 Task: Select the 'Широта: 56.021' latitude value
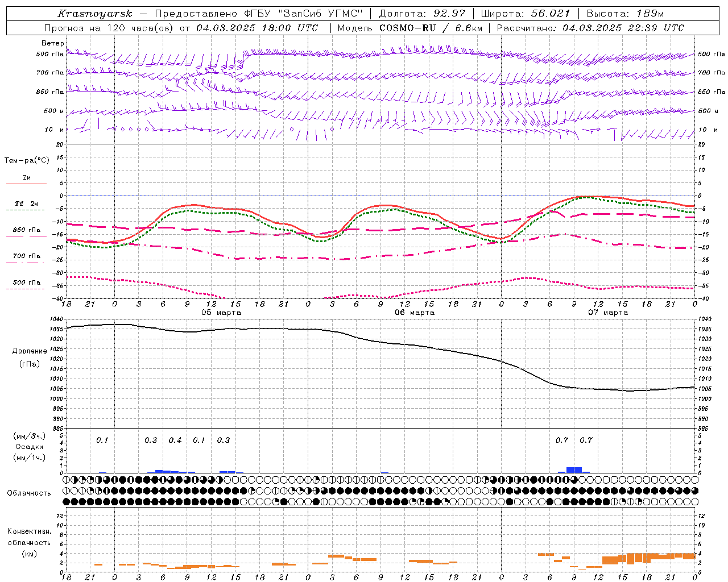point(525,14)
